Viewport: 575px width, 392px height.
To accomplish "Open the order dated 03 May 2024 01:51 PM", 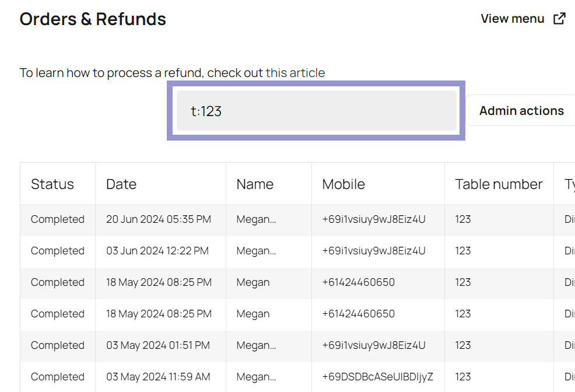I will (x=157, y=345).
